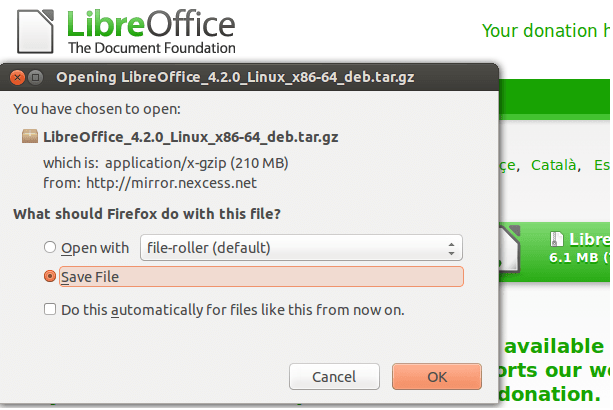The height and width of the screenshot is (410, 613).
Task: Select the 'Save File' radio option
Action: click(x=49, y=276)
